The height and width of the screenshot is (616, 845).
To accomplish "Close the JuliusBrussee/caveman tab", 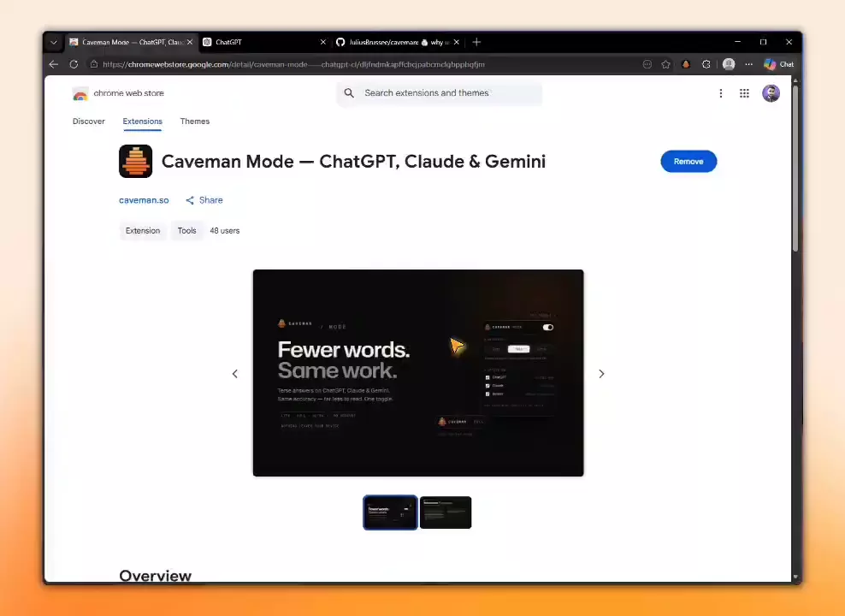I will (457, 42).
